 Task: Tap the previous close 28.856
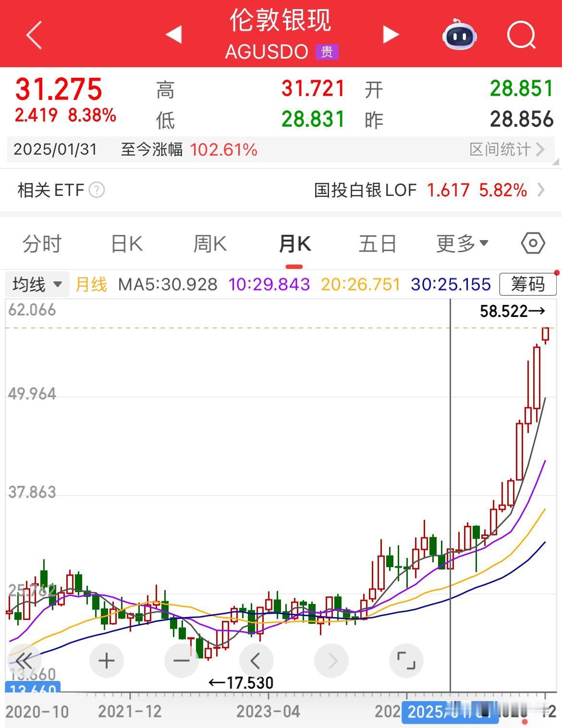point(522,120)
